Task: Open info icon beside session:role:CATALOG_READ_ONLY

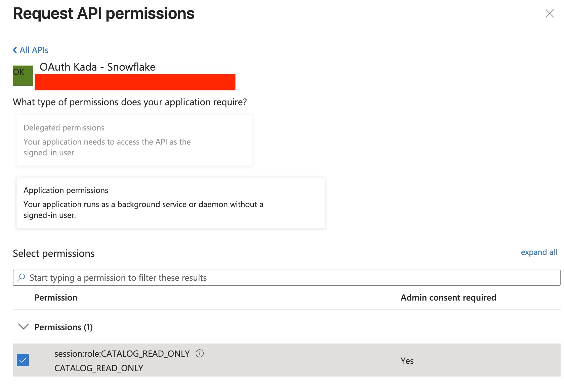Action: [200, 353]
